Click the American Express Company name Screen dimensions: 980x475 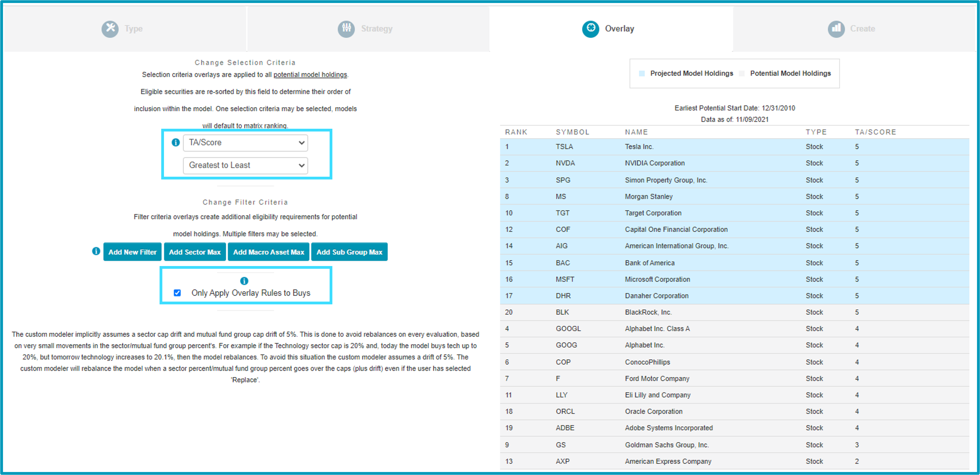click(x=668, y=461)
